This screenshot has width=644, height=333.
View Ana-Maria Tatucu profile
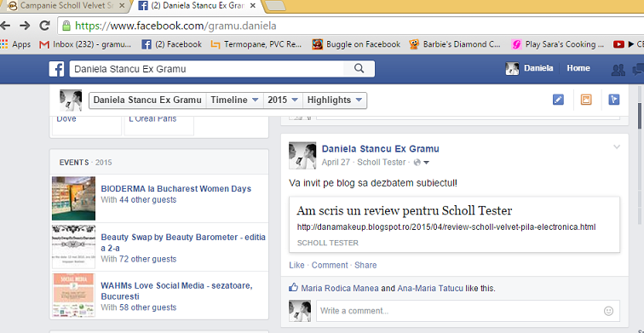pos(430,288)
